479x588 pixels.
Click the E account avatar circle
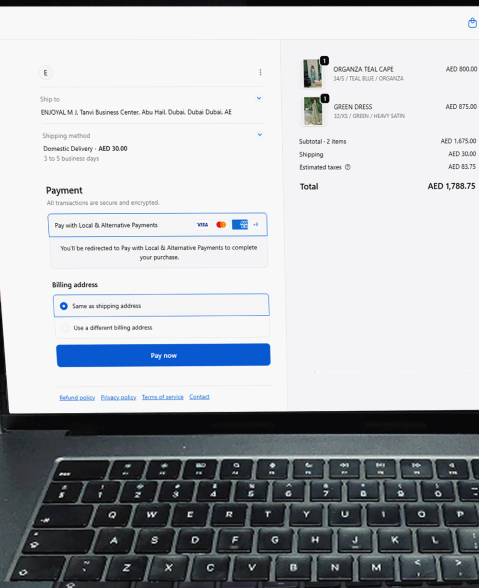pyautogui.click(x=45, y=73)
